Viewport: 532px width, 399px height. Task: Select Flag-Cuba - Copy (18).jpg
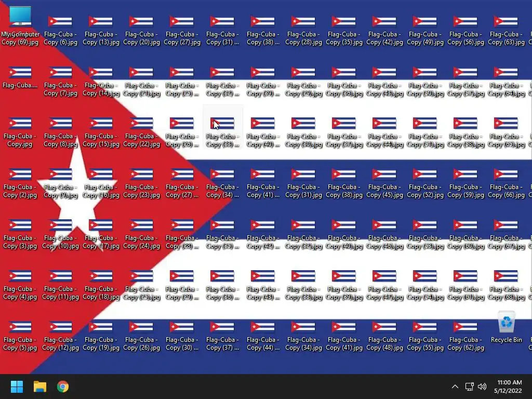point(101,285)
